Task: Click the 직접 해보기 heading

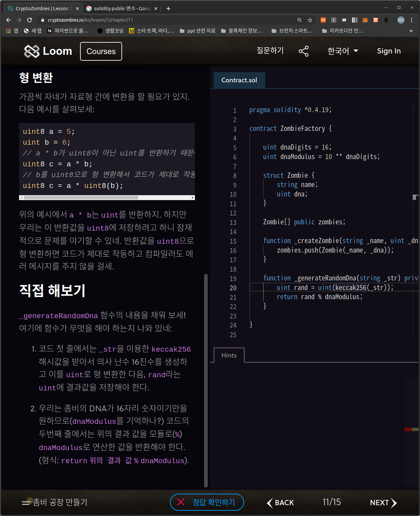Action: click(x=52, y=291)
